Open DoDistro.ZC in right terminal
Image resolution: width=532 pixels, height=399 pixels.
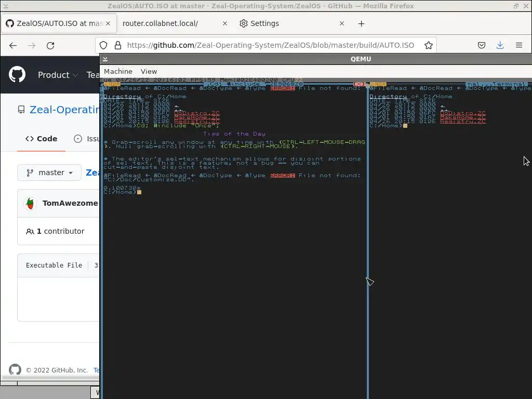click(x=463, y=113)
